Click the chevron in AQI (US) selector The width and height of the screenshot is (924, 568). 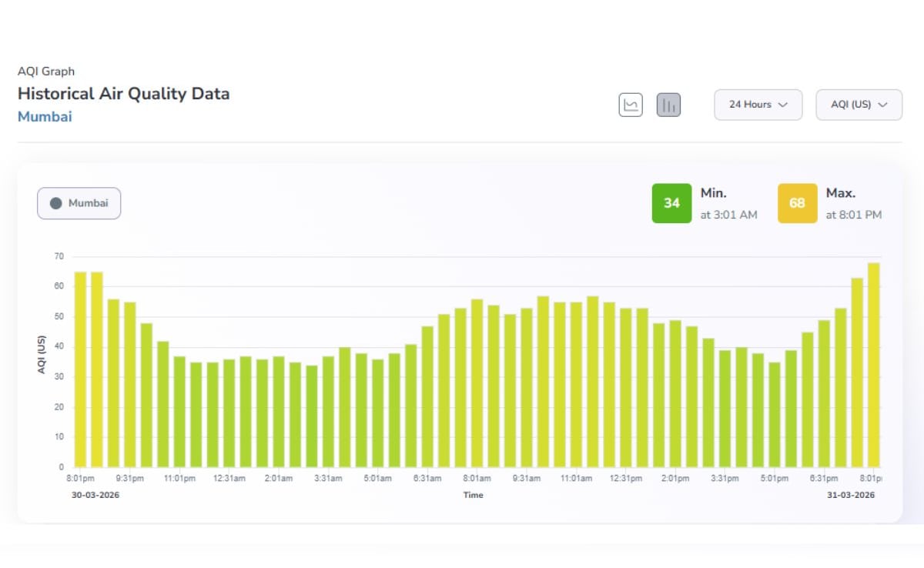[883, 105]
